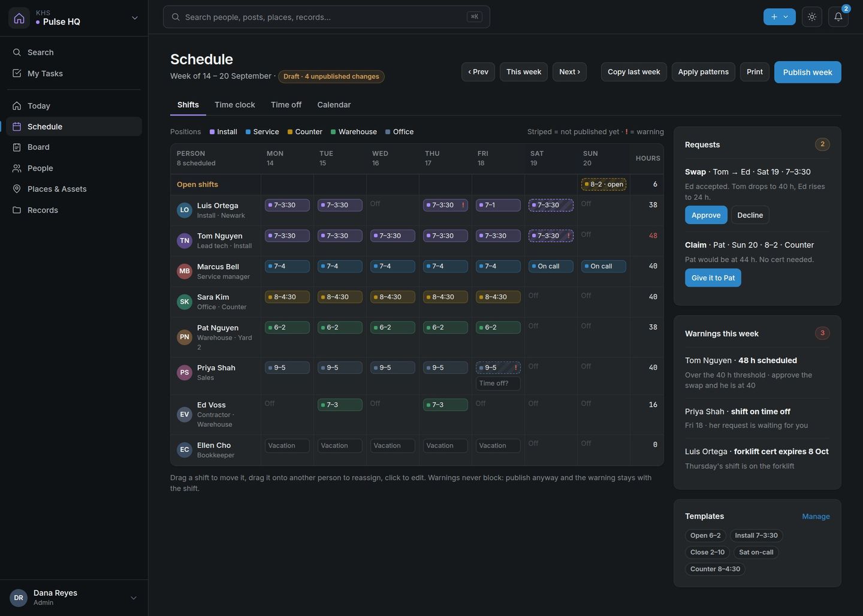
Task: Open the Manage templates link
Action: 816,517
